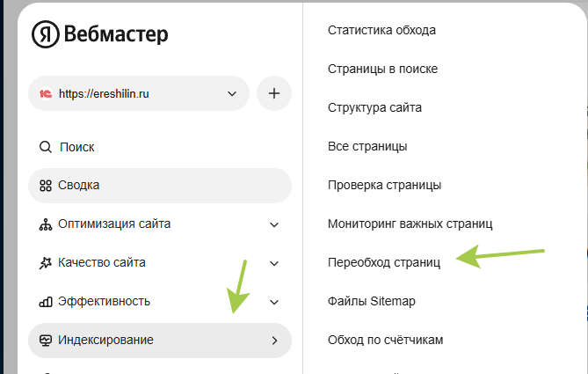This screenshot has height=374, width=588.
Task: Open Проверка страницы item
Action: click(x=384, y=185)
